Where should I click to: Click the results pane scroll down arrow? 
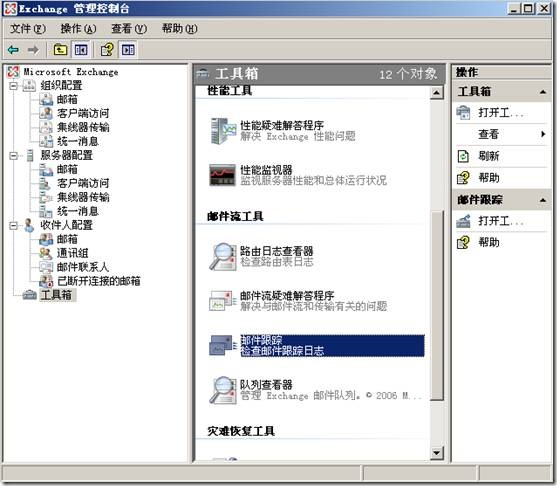pos(436,453)
